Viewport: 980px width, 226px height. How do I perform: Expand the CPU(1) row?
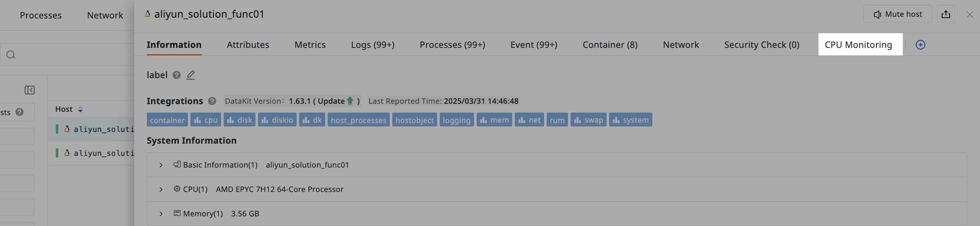(x=161, y=189)
